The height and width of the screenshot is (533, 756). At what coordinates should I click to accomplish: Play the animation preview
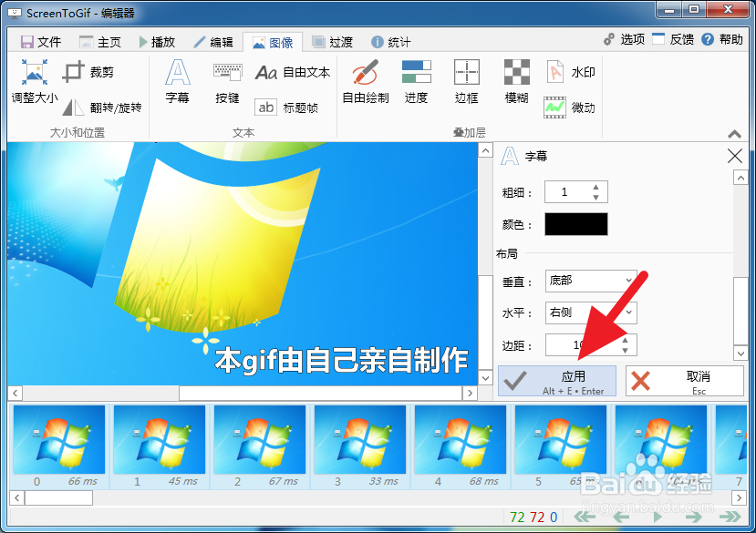click(657, 518)
